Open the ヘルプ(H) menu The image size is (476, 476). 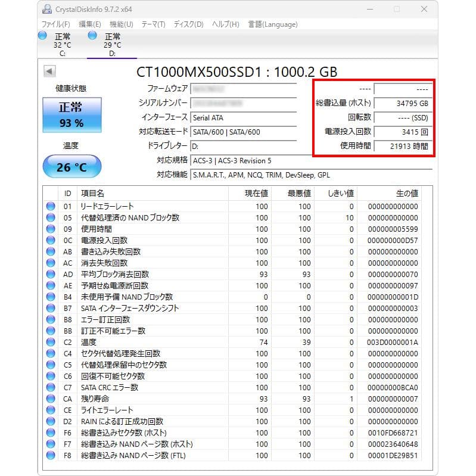[x=226, y=24]
